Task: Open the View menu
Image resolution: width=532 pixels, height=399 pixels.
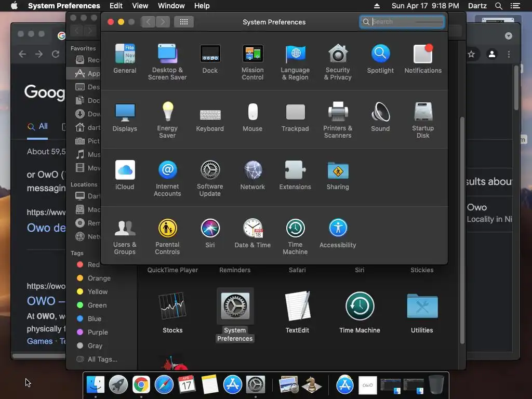Action: (x=140, y=6)
